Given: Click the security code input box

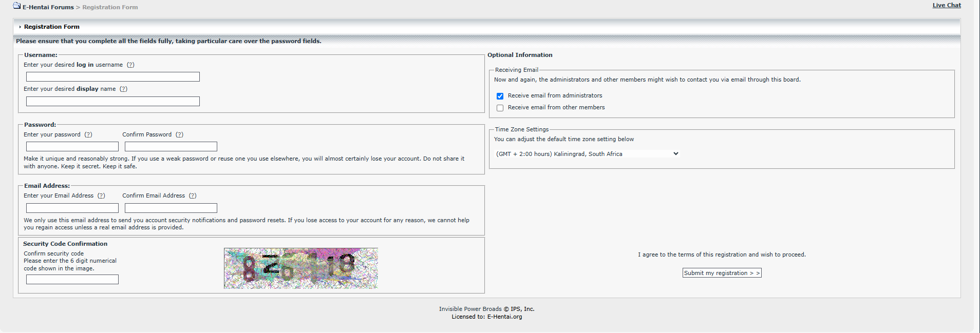Looking at the screenshot, I should pyautogui.click(x=72, y=280).
